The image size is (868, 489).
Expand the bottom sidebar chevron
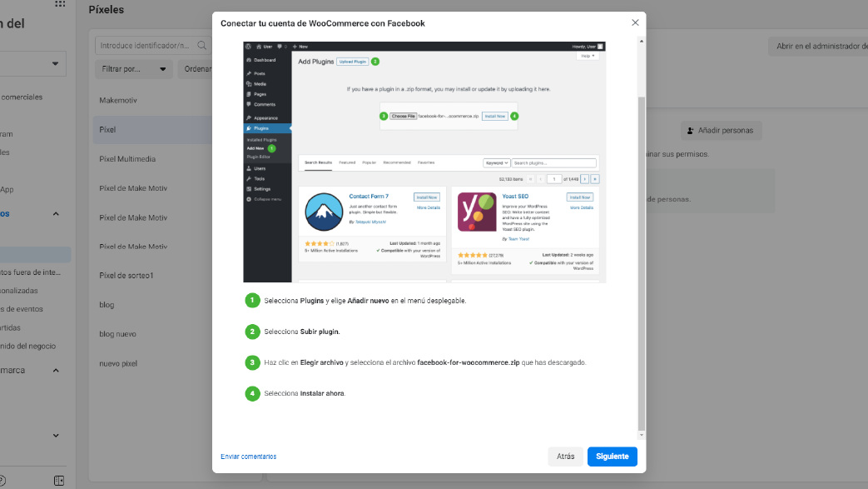click(x=56, y=435)
